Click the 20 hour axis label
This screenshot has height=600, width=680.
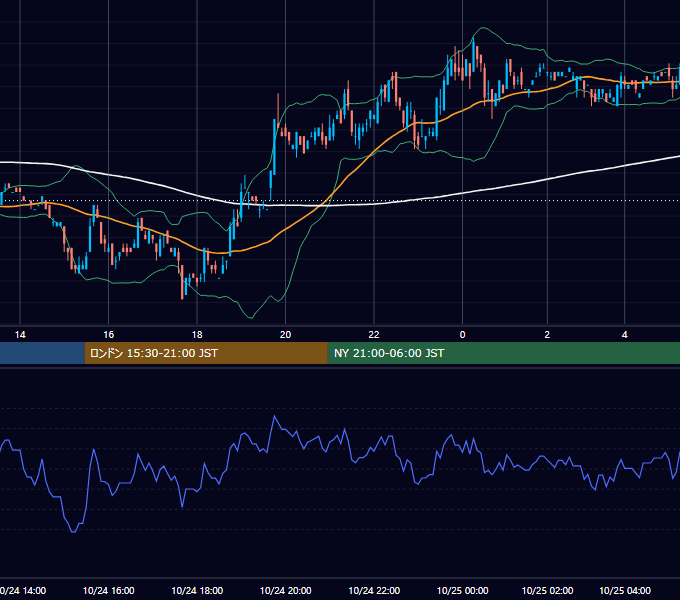(285, 335)
